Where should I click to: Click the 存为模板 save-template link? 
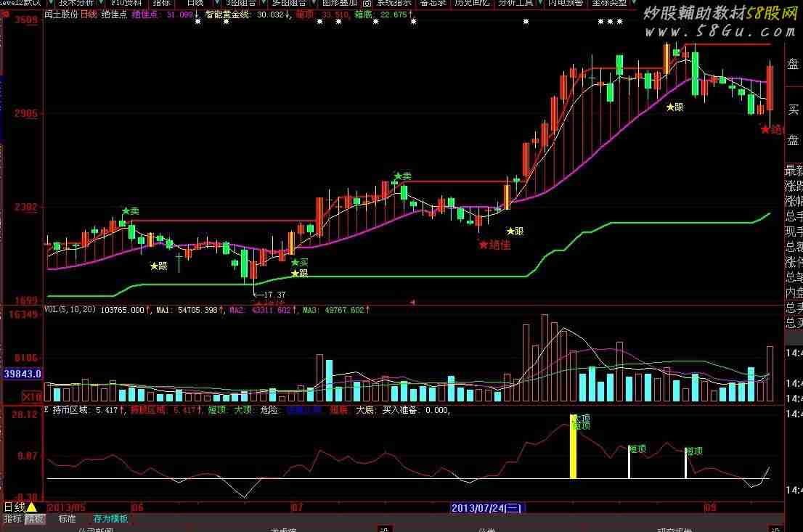110,519
